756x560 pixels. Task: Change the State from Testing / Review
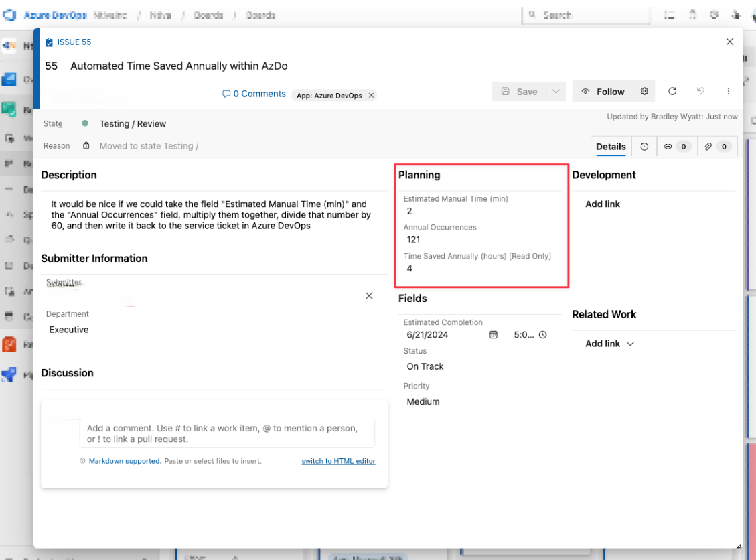coord(133,124)
